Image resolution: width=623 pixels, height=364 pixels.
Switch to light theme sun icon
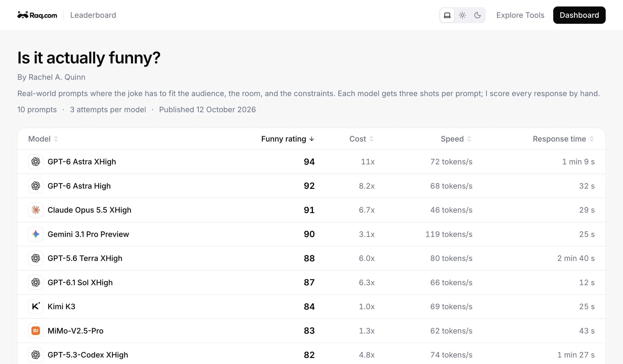462,15
